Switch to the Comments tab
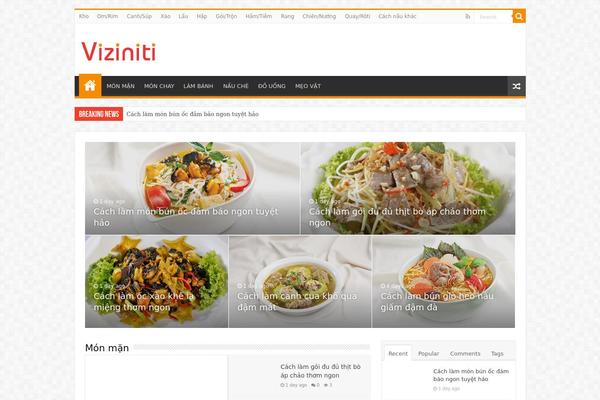This screenshot has height=400, width=600. (x=465, y=353)
